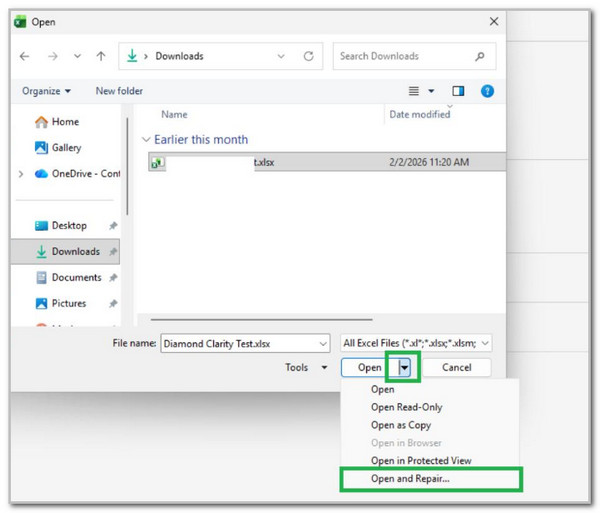Click the green Downloads arrow in address bar
This screenshot has height=513, width=600.
point(132,56)
